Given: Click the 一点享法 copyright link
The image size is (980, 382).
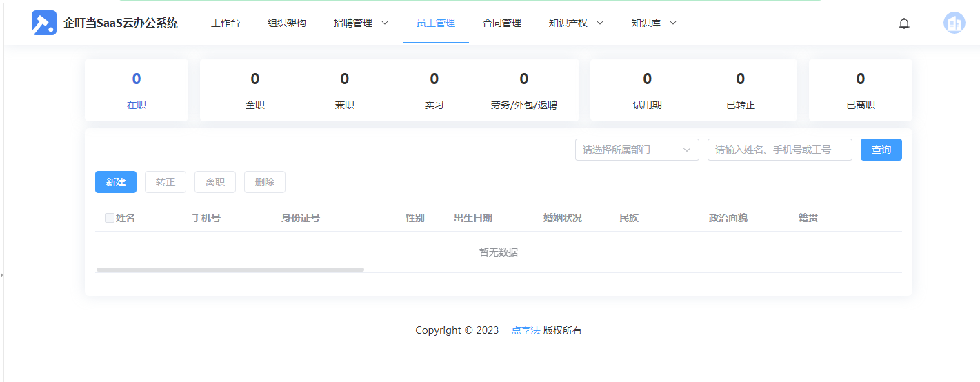Looking at the screenshot, I should click(x=521, y=330).
